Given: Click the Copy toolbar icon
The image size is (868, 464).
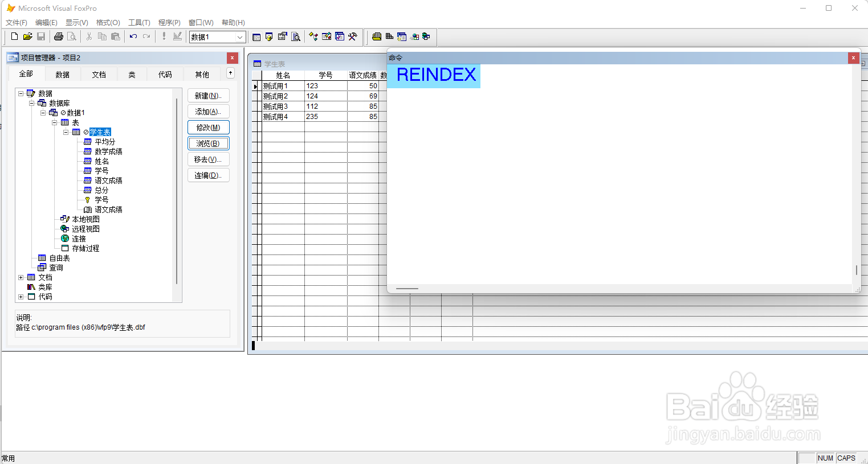Looking at the screenshot, I should coord(102,36).
